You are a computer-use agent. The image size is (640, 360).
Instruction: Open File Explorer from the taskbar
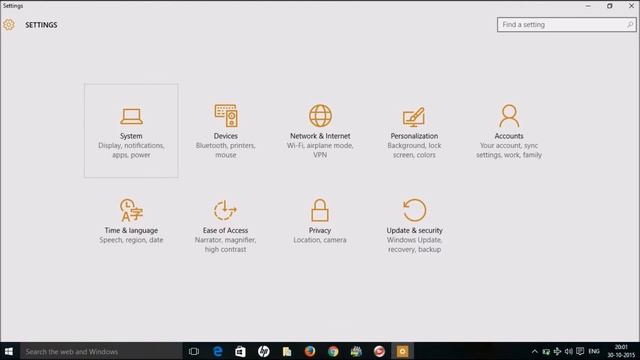click(287, 351)
